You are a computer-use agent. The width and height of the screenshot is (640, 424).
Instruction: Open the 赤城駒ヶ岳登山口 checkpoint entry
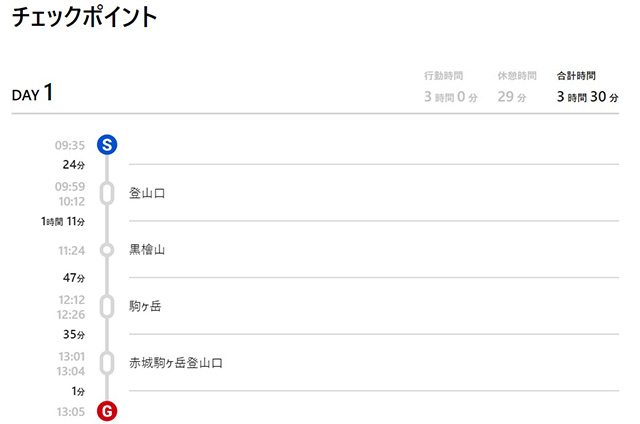coord(175,362)
